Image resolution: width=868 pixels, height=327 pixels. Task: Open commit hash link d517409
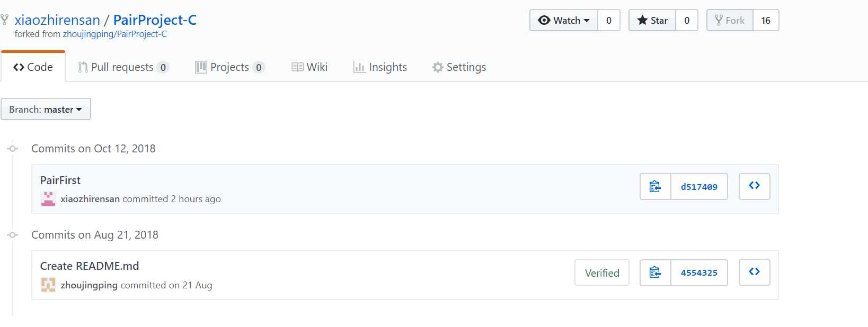coord(699,186)
